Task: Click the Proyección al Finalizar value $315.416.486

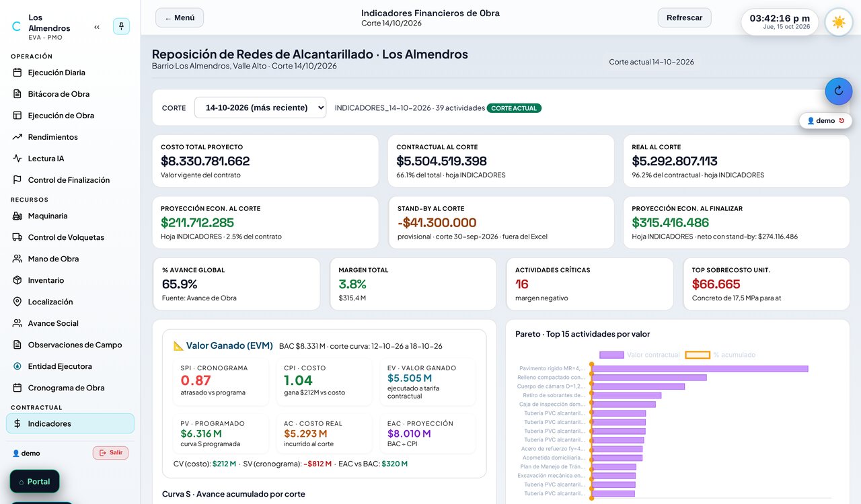Action: click(x=670, y=222)
